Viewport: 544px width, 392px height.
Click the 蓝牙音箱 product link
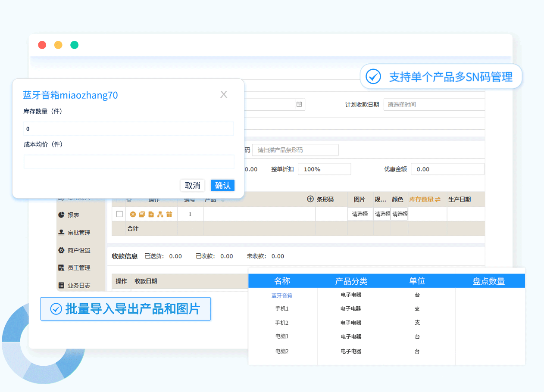(x=282, y=296)
